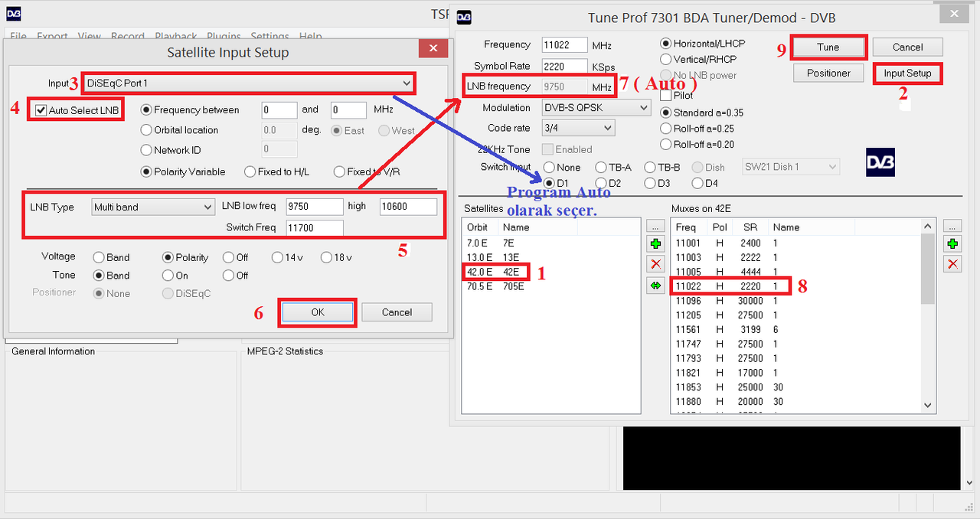
Task: Open Code rate 3/4 dropdown
Action: [x=578, y=128]
